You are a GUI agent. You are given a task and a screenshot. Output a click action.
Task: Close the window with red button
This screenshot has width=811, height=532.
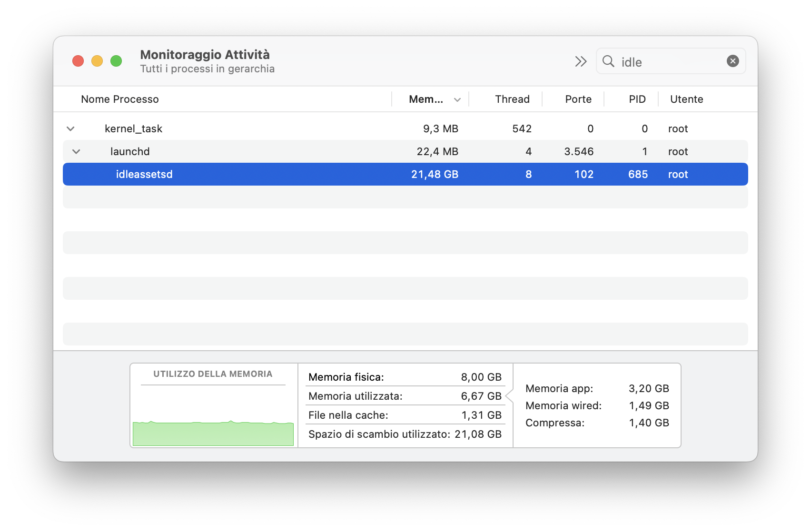click(x=78, y=61)
